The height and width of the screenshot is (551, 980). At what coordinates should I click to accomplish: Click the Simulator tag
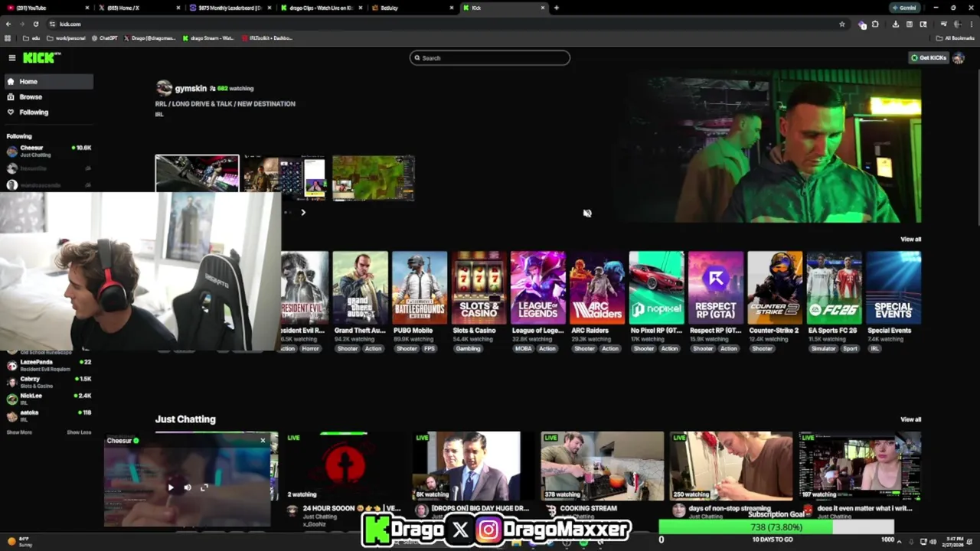click(824, 349)
